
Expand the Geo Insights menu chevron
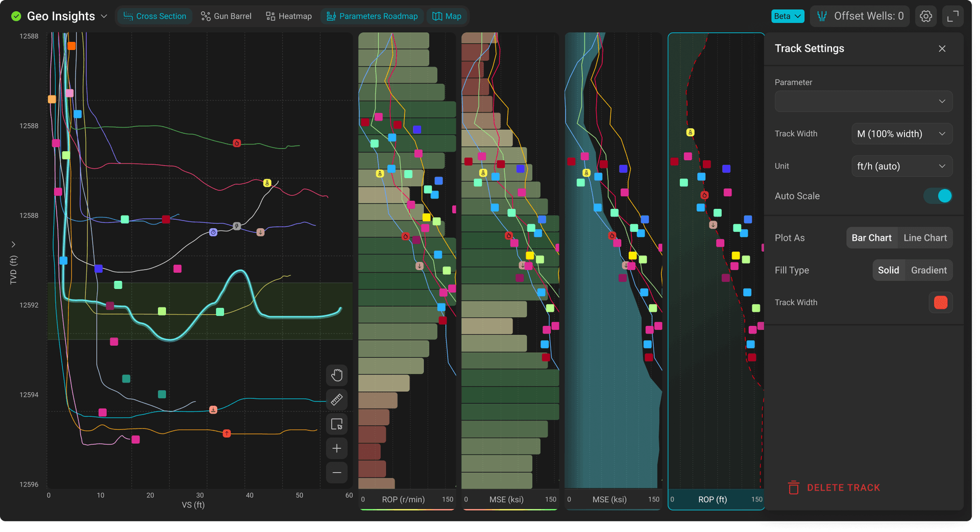coord(104,16)
